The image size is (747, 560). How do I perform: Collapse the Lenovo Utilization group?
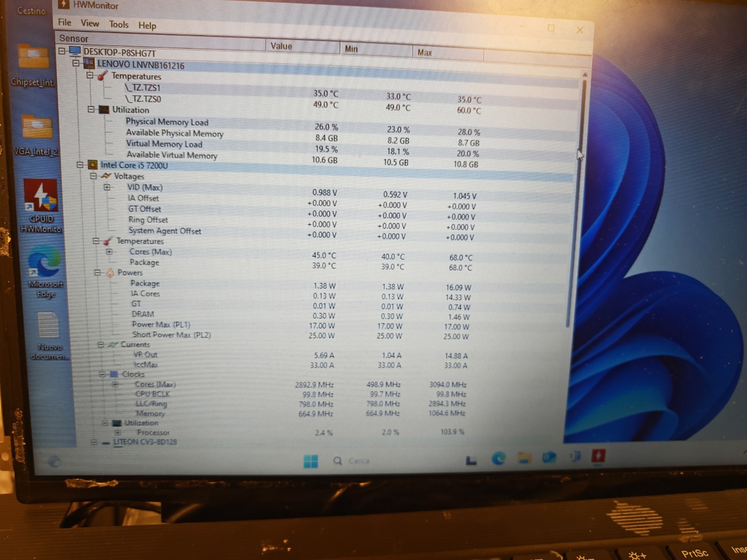(x=92, y=109)
